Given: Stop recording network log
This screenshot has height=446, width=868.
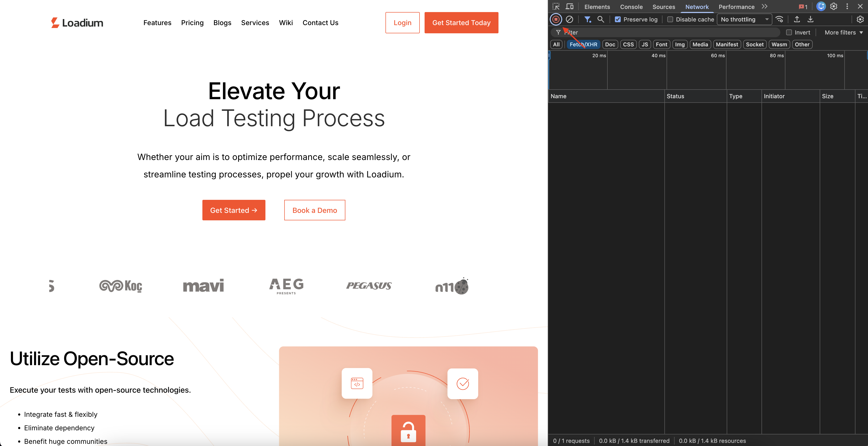Looking at the screenshot, I should coord(556,20).
